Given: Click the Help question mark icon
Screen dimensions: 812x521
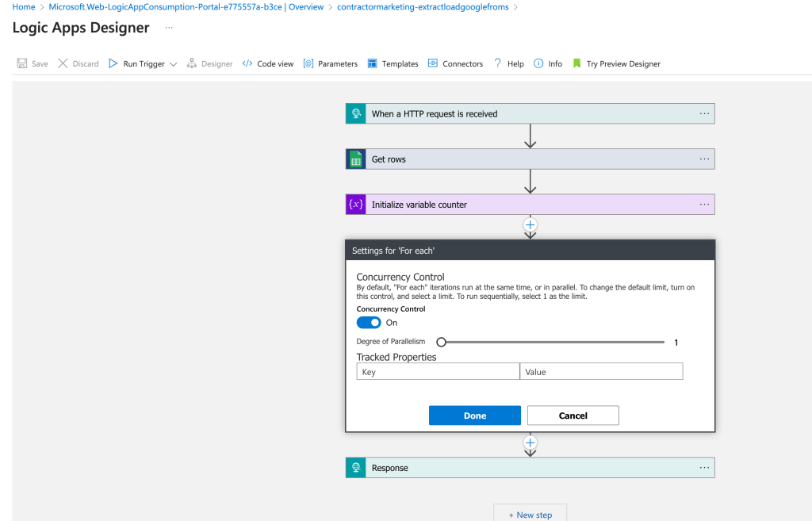Looking at the screenshot, I should [x=497, y=63].
